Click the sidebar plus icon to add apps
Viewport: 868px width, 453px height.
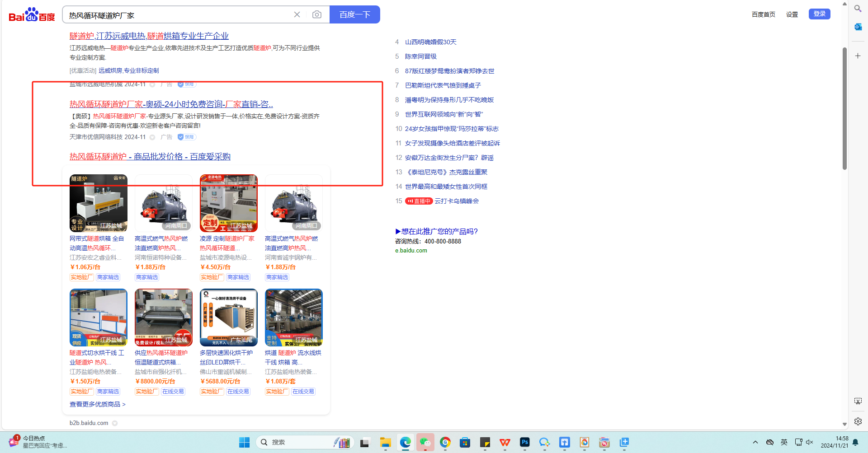coord(858,56)
